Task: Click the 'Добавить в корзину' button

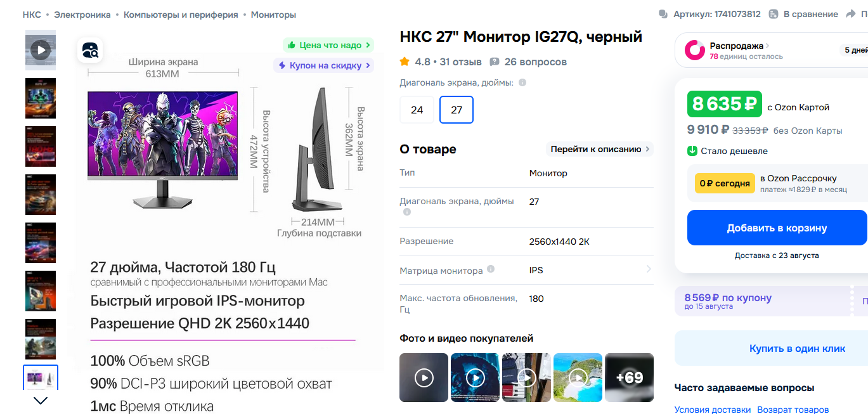Action: click(x=777, y=228)
